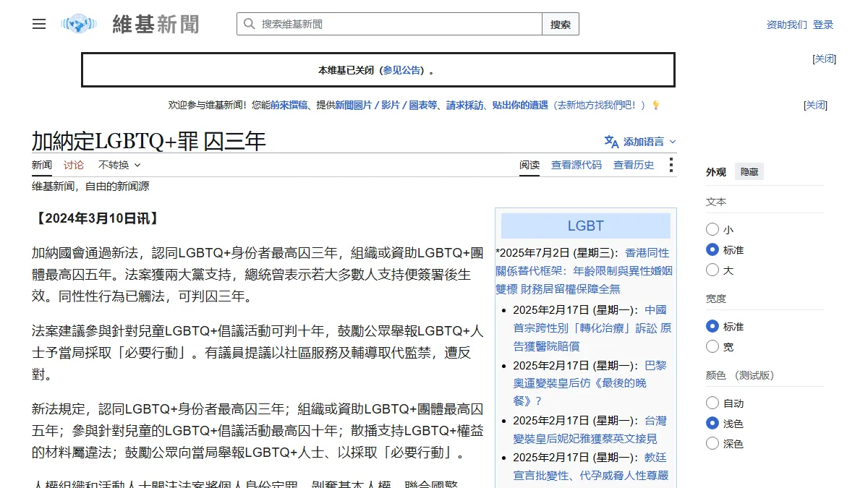The width and height of the screenshot is (868, 488).
Task: Open the 貼出你的遭遇 link
Action: click(520, 105)
